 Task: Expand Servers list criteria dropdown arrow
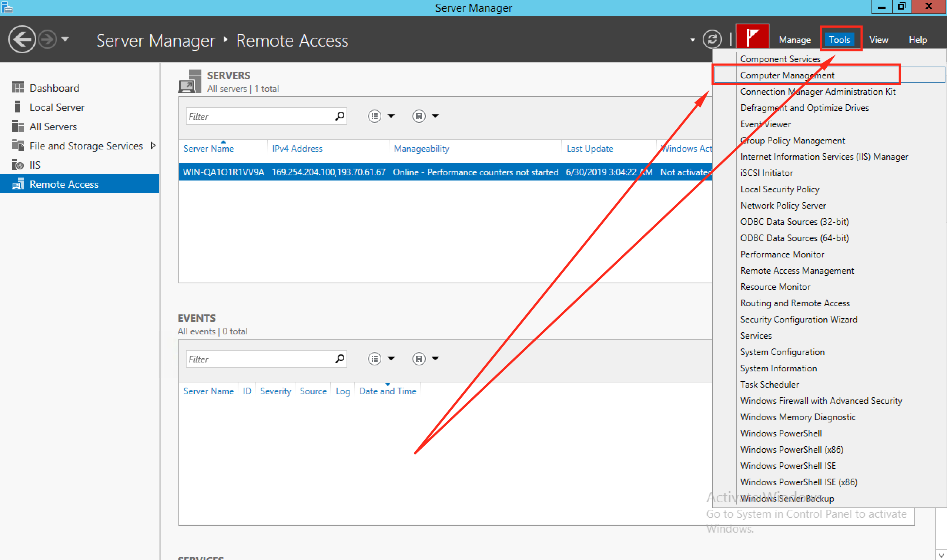[391, 116]
